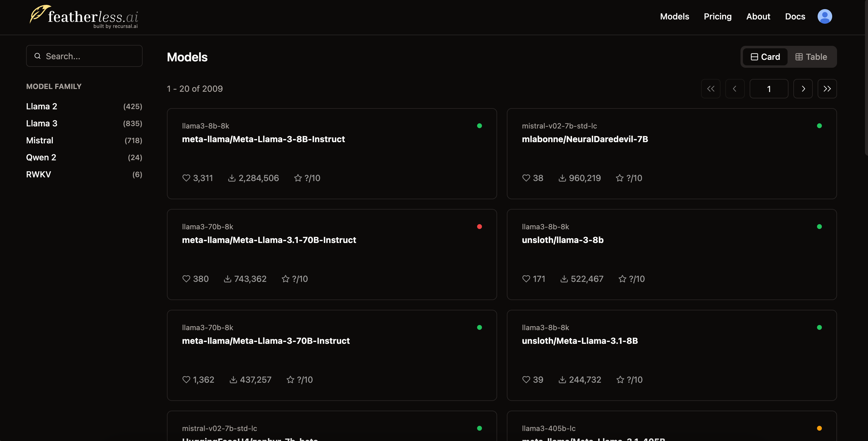Click heart icon on Meta-Llama-3-70B-Instruct card
The width and height of the screenshot is (868, 441).
(186, 380)
